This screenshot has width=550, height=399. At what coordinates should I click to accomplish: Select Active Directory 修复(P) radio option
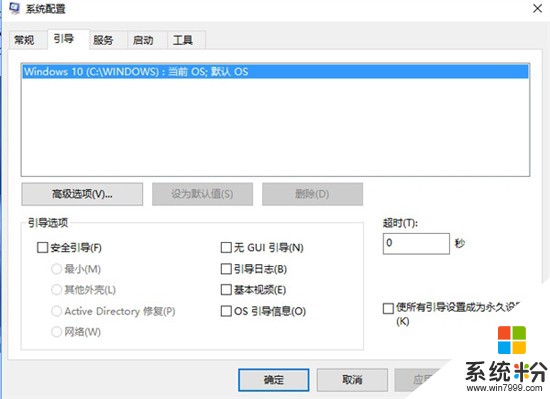click(56, 311)
